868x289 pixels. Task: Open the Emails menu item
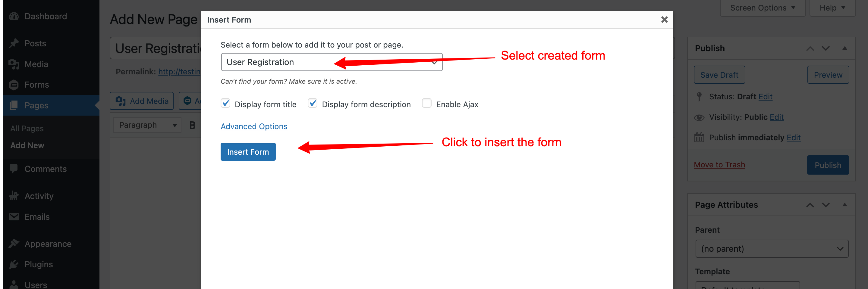pyautogui.click(x=37, y=217)
